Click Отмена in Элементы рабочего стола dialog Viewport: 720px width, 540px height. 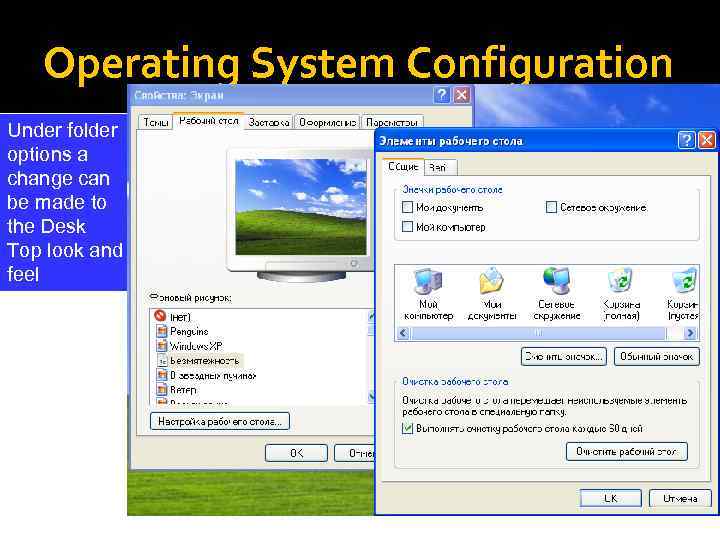point(680,498)
